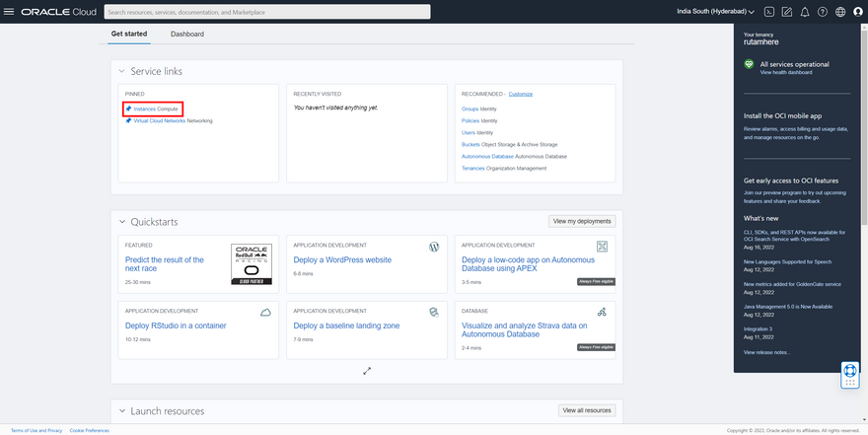Screen dimensions: 868x435
Task: Select the Get started tab
Action: [x=129, y=34]
